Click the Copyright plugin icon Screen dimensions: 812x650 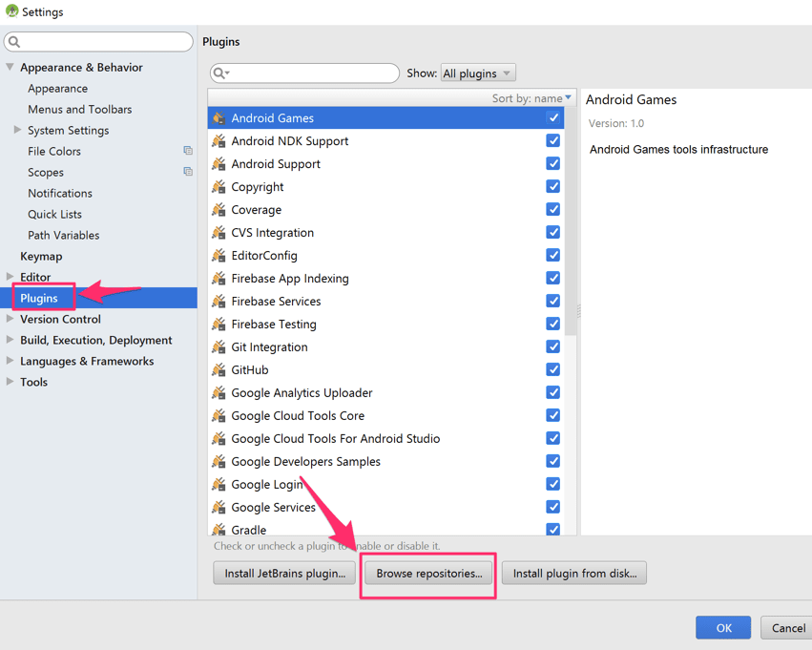(219, 186)
